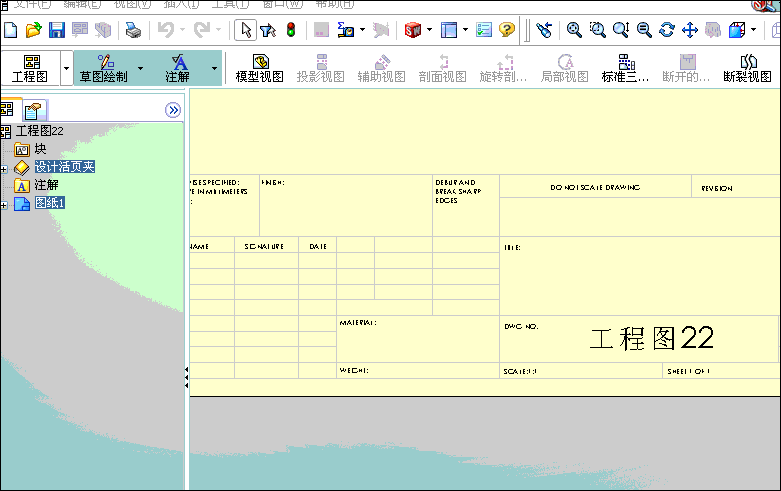Rebuild the document with traffic light icon

point(291,30)
